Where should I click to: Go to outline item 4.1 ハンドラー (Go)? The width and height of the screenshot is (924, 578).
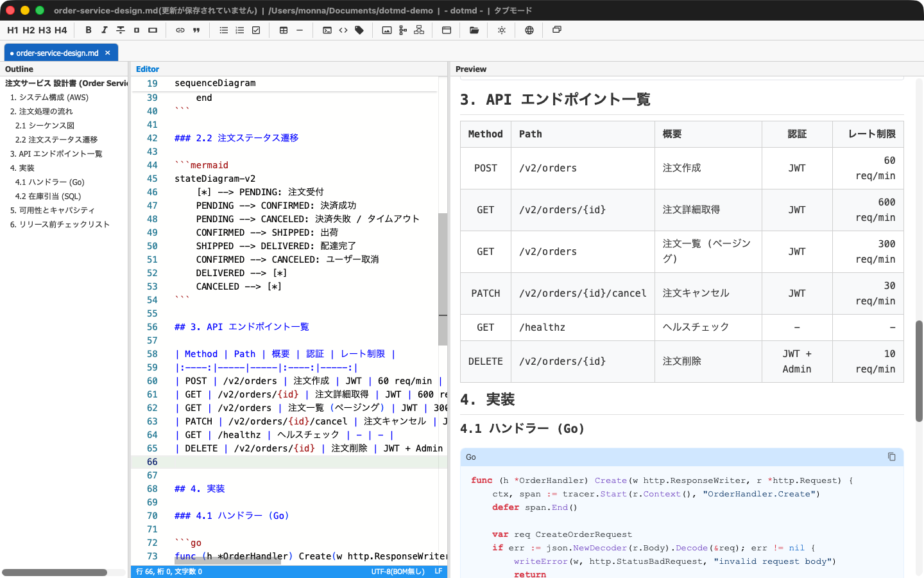tap(50, 182)
